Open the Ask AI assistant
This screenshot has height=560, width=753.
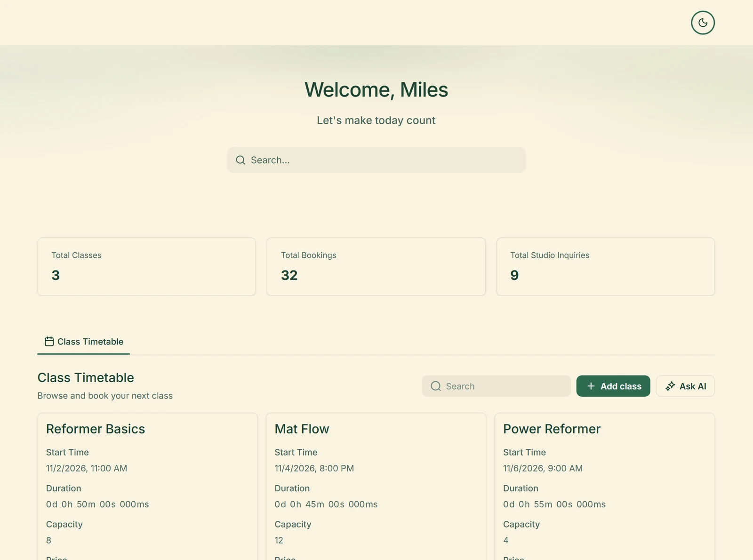(x=685, y=386)
